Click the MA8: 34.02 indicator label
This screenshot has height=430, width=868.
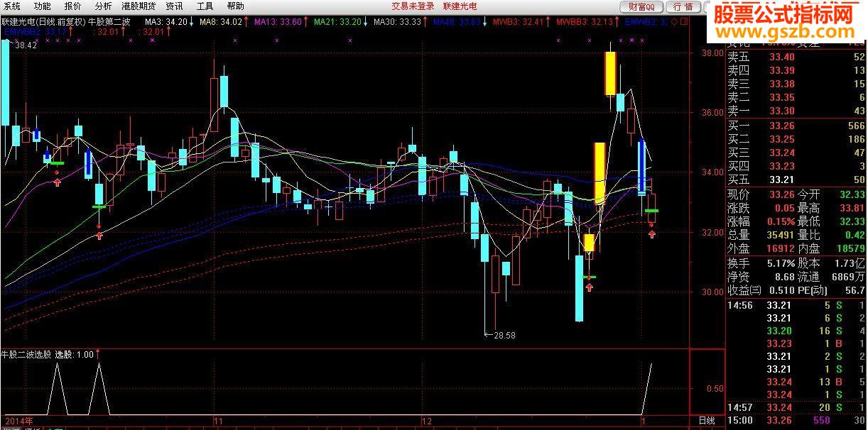point(222,22)
